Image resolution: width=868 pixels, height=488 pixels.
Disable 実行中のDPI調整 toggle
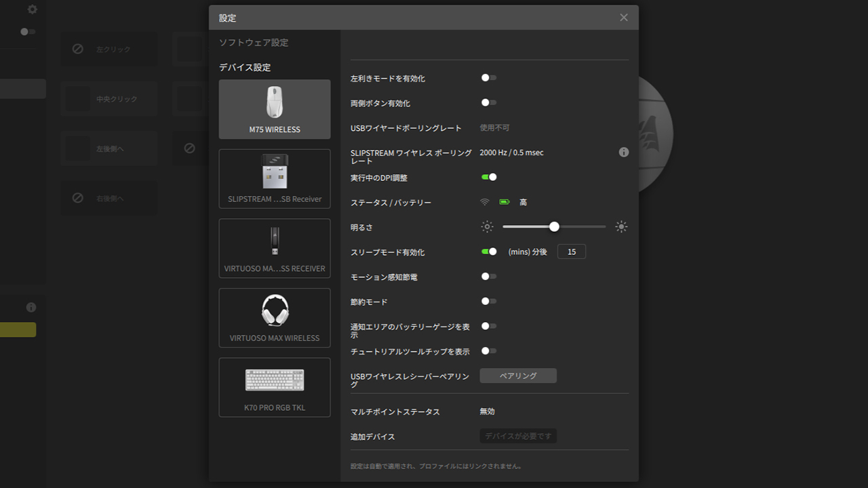[x=489, y=177]
